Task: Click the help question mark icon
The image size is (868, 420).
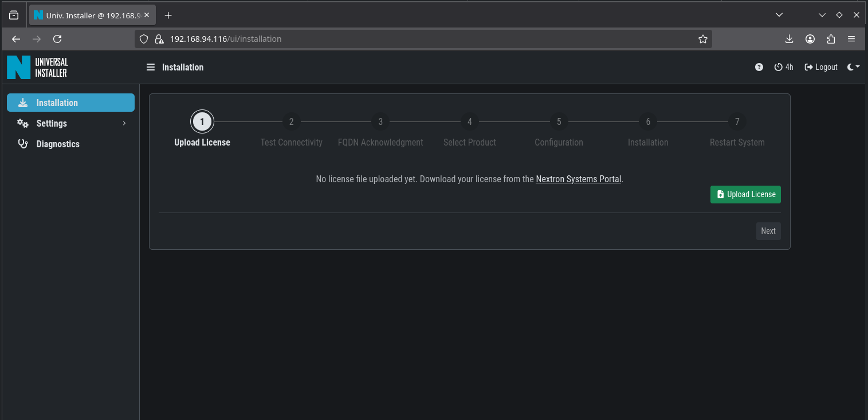Action: pyautogui.click(x=759, y=67)
